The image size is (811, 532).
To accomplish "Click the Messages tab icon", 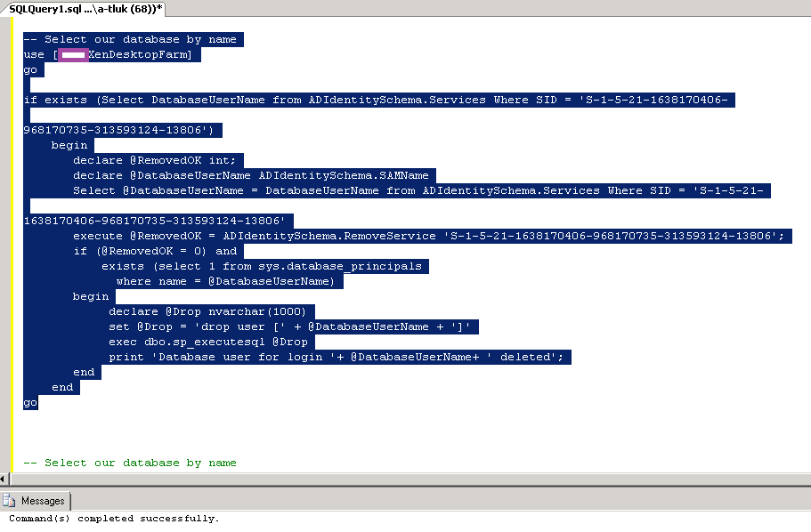I will [x=9, y=501].
